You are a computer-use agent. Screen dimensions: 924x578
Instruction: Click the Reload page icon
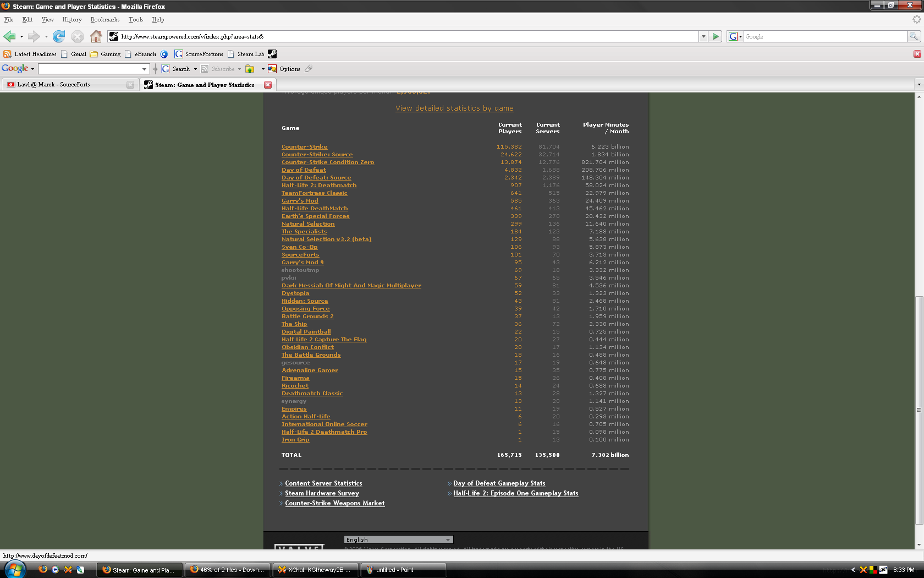click(59, 37)
